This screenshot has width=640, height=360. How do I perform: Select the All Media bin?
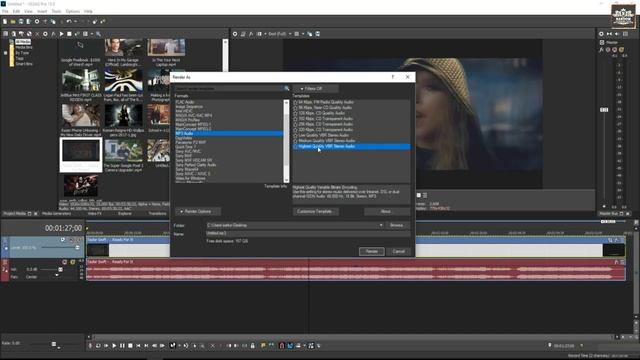(x=23, y=42)
